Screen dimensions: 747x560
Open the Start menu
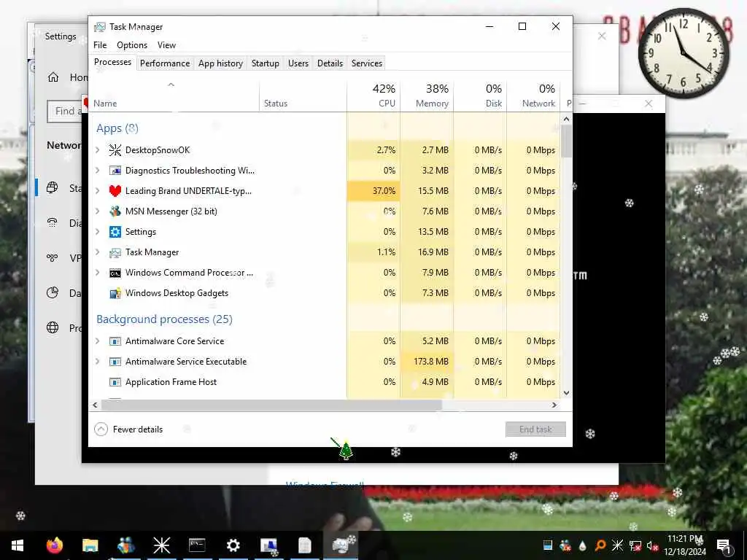pos(18,545)
